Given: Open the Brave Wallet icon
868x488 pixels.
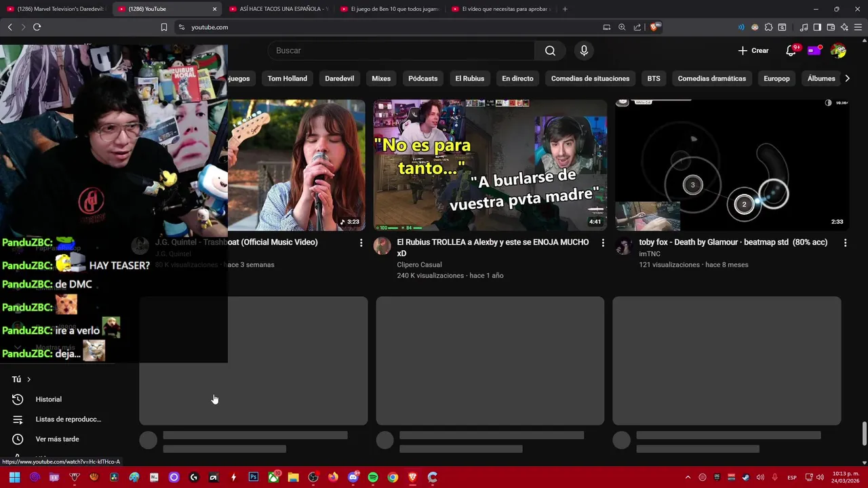Looking at the screenshot, I should [831, 27].
